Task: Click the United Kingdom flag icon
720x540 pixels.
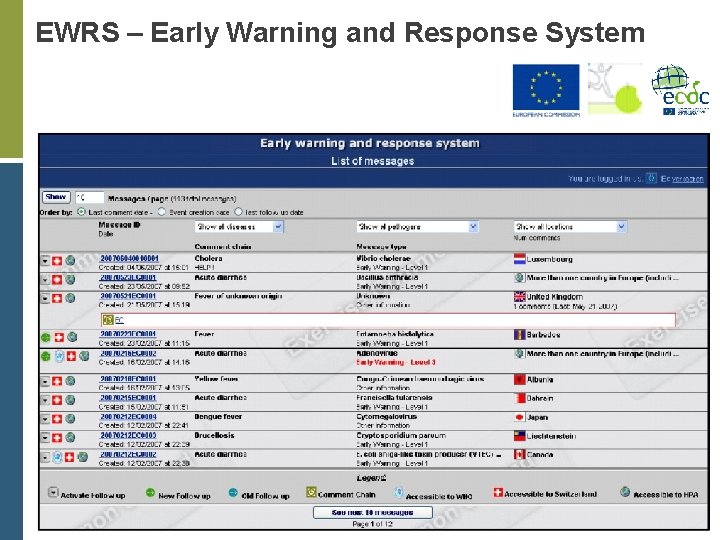Action: pyautogui.click(x=519, y=297)
